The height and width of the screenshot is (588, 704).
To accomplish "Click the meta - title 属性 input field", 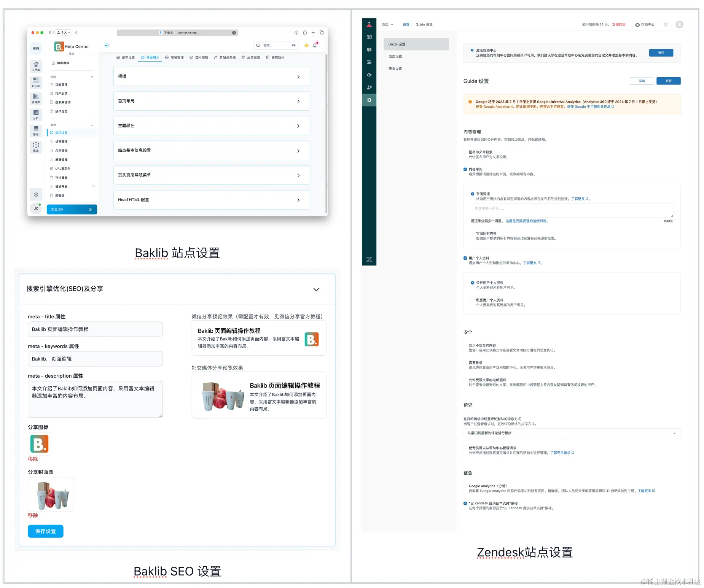I will (95, 329).
